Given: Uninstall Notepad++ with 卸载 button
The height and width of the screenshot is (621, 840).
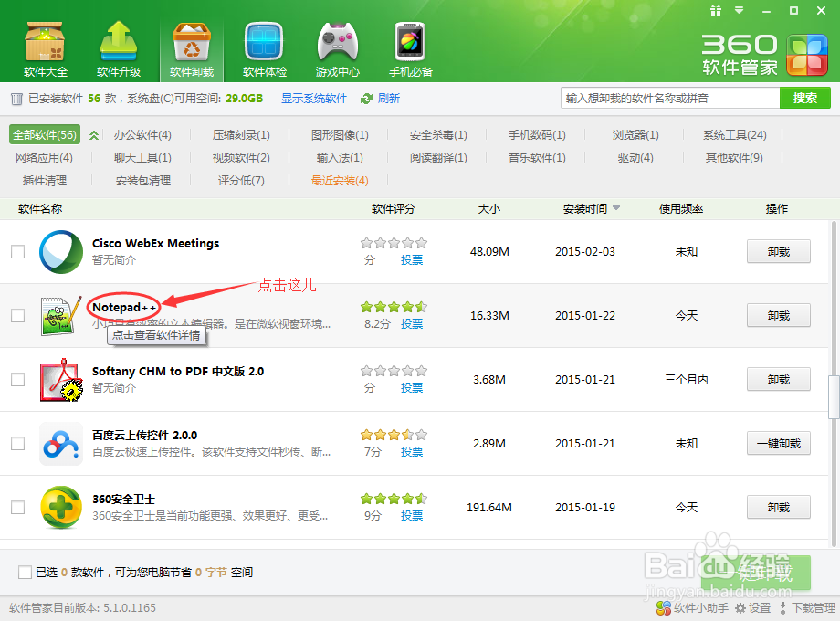Looking at the screenshot, I should coord(779,316).
